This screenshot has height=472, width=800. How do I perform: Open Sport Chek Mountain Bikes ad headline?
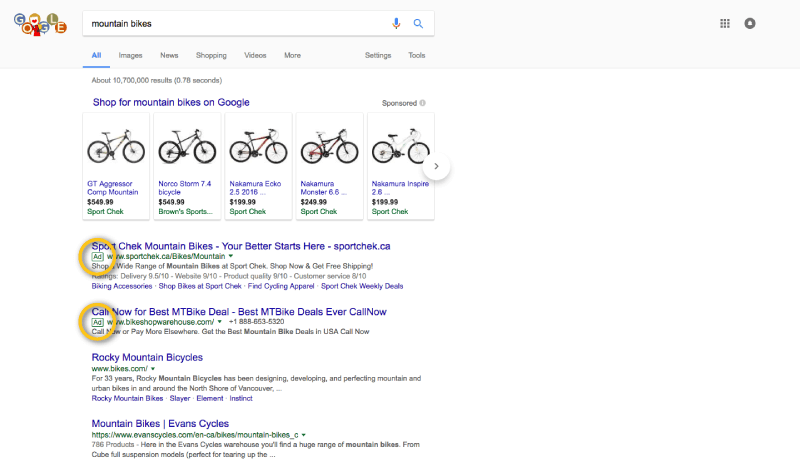(x=241, y=246)
